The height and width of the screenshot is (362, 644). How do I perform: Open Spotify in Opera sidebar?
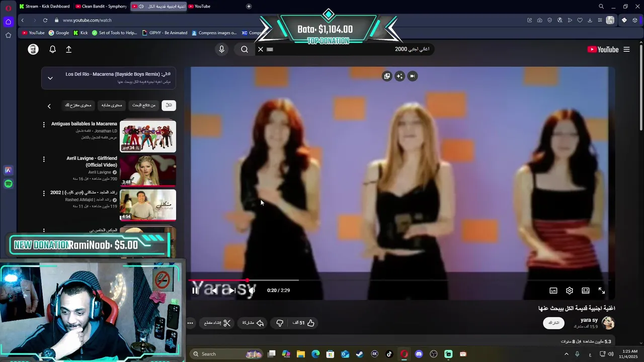[x=8, y=184]
